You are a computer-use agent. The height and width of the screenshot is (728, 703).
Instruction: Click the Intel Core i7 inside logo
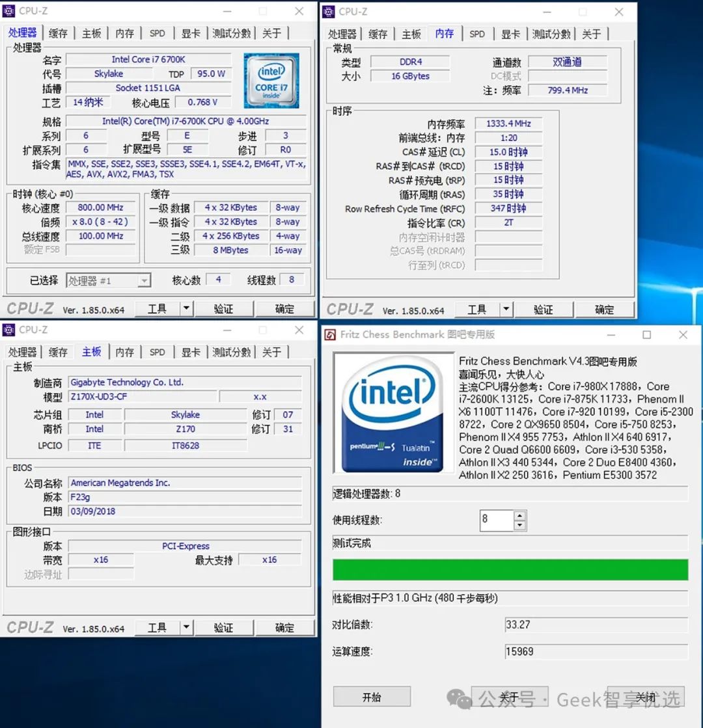click(x=271, y=81)
